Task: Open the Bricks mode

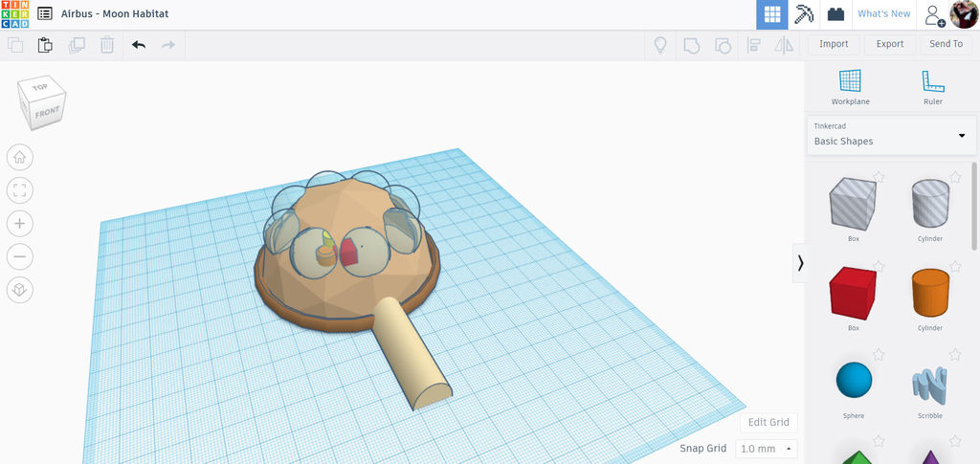Action: click(835, 14)
